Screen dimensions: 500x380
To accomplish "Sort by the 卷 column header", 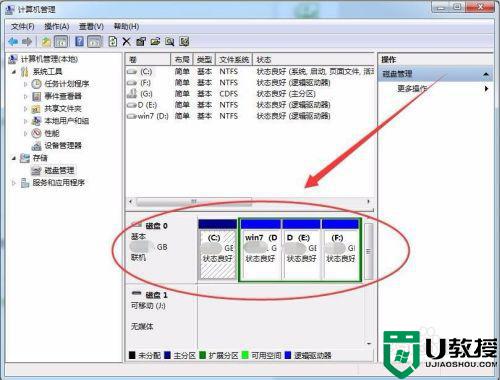I will [148, 60].
